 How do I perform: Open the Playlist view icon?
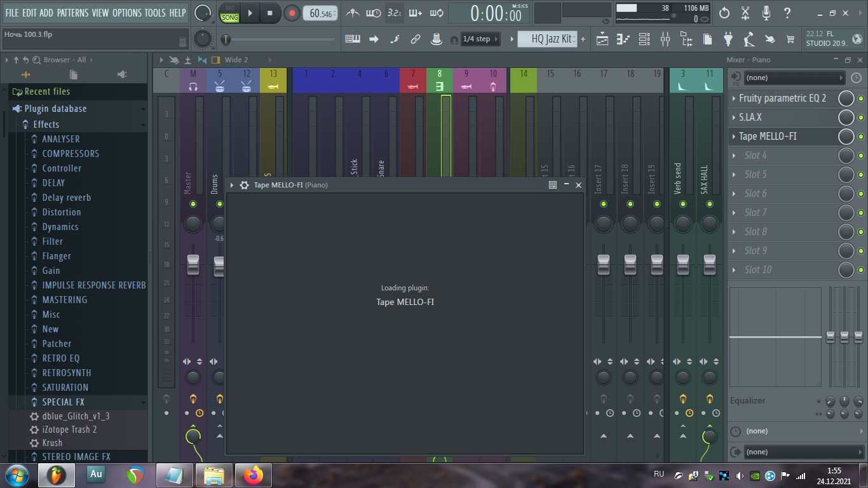pyautogui.click(x=602, y=39)
